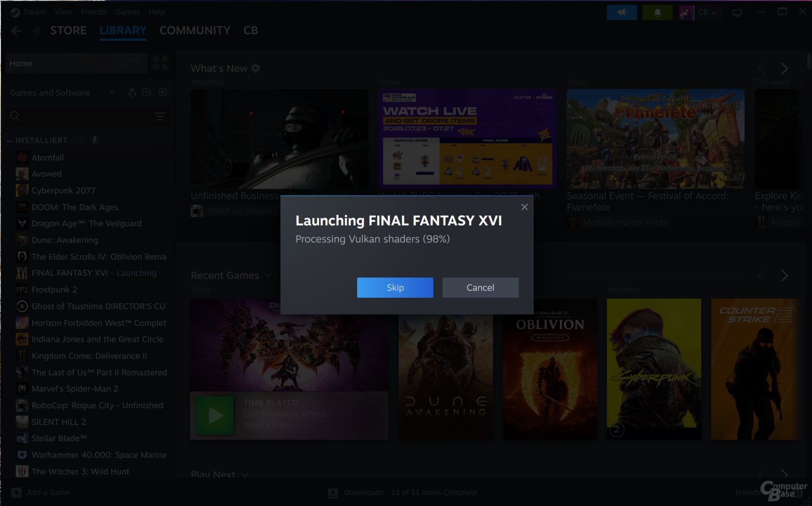Click the Warhammer 40,000 Space Marine icon

(x=22, y=455)
